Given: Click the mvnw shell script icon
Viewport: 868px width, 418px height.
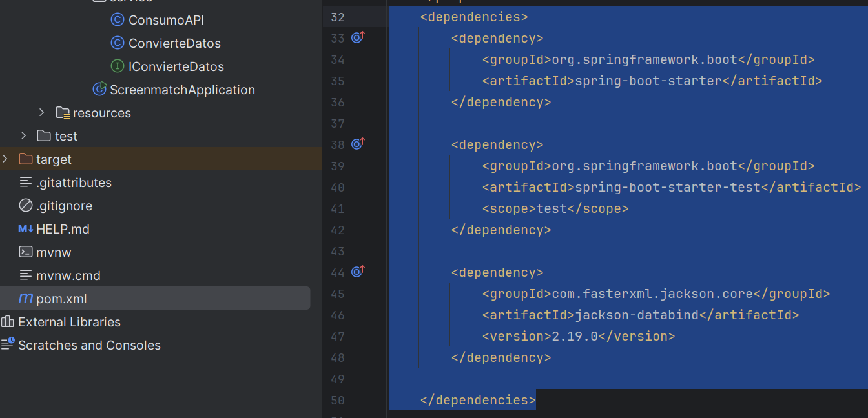Looking at the screenshot, I should (26, 252).
